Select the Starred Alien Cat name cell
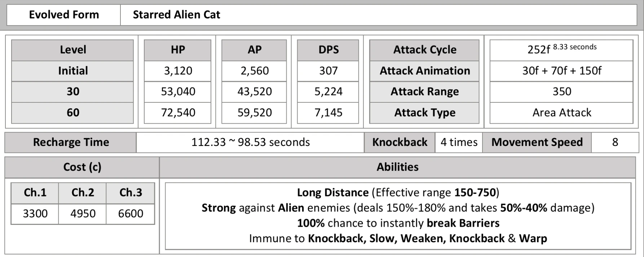 point(378,15)
